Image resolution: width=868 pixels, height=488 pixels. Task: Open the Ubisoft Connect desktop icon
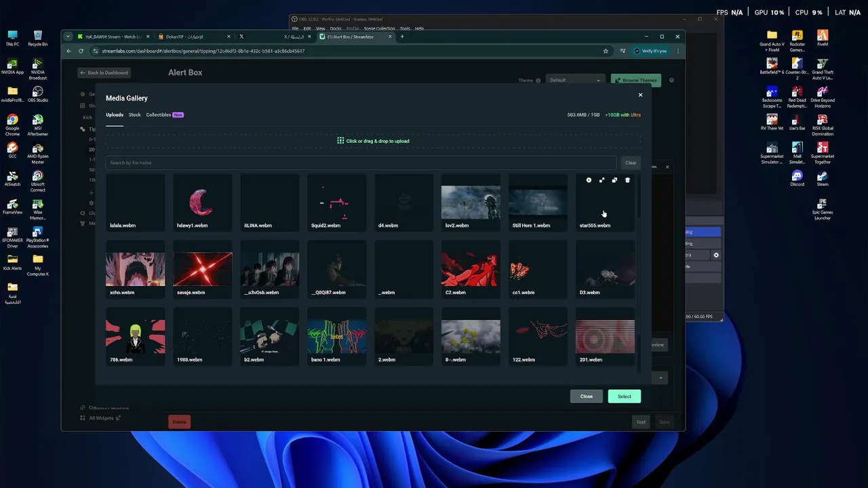tap(38, 182)
